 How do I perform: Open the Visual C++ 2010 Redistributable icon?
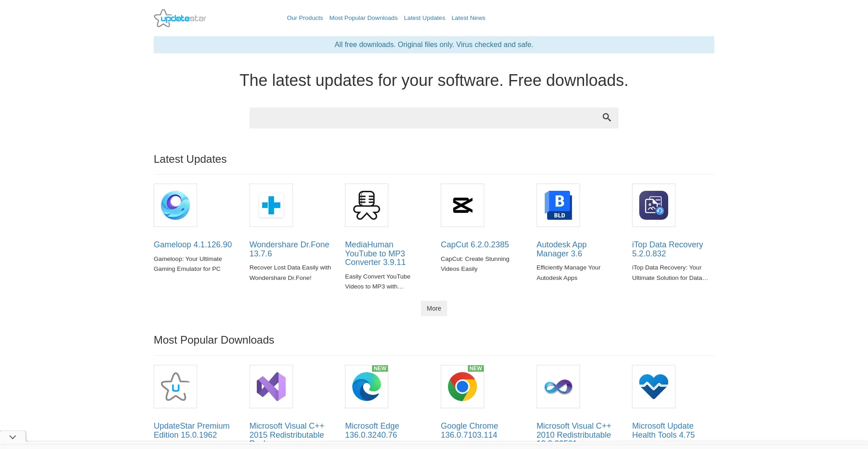558,387
